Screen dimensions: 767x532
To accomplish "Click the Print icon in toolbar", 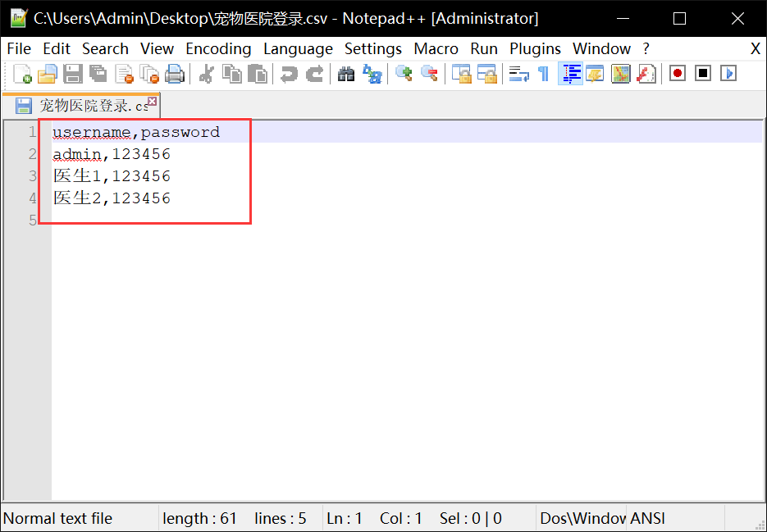I will click(x=175, y=74).
